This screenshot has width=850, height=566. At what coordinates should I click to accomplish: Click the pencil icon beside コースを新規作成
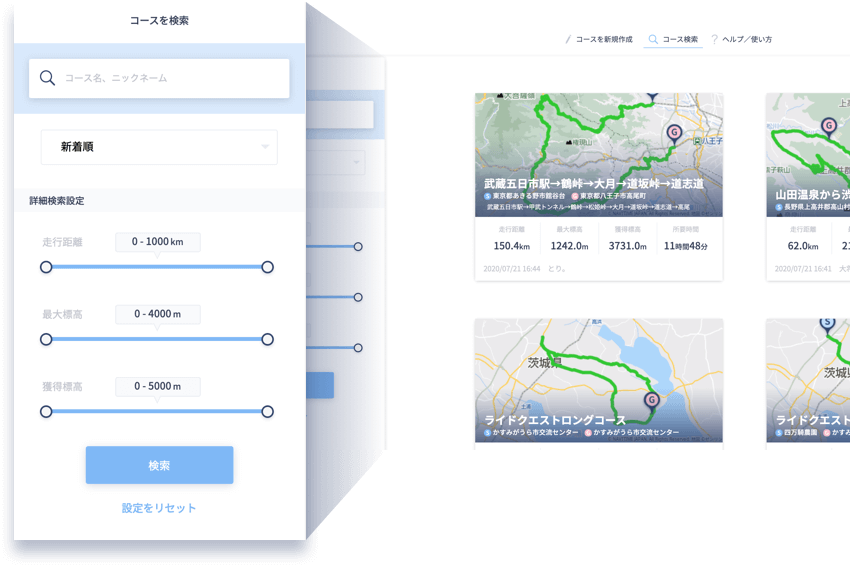click(568, 40)
